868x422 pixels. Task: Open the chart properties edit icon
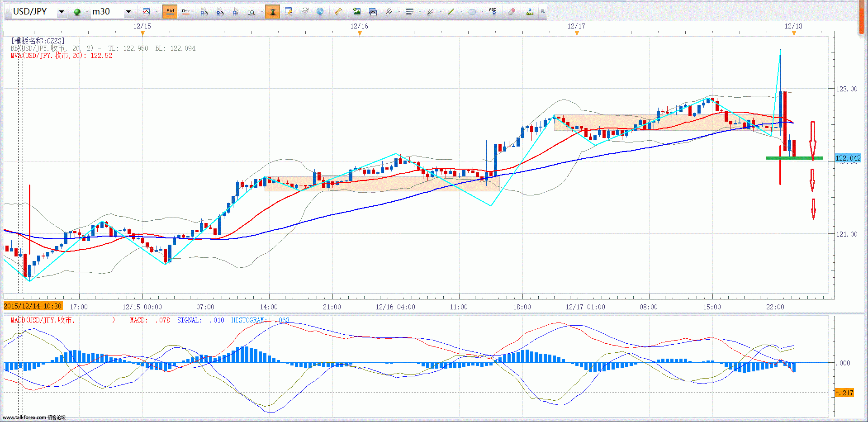pyautogui.click(x=288, y=12)
